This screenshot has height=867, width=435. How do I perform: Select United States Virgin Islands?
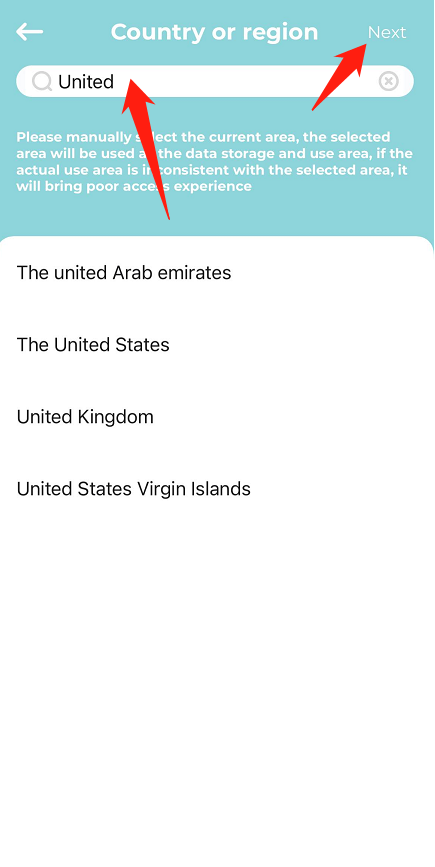click(x=217, y=489)
